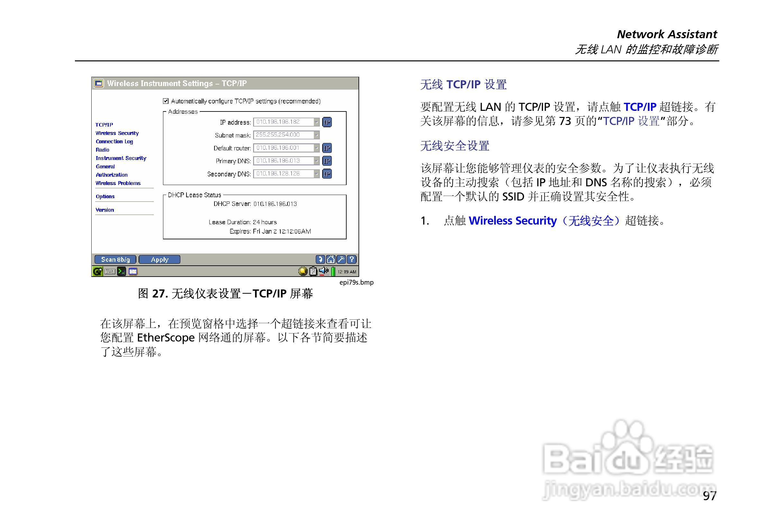Open the tools wrench icon
This screenshot has height=532, width=763.
tap(341, 259)
